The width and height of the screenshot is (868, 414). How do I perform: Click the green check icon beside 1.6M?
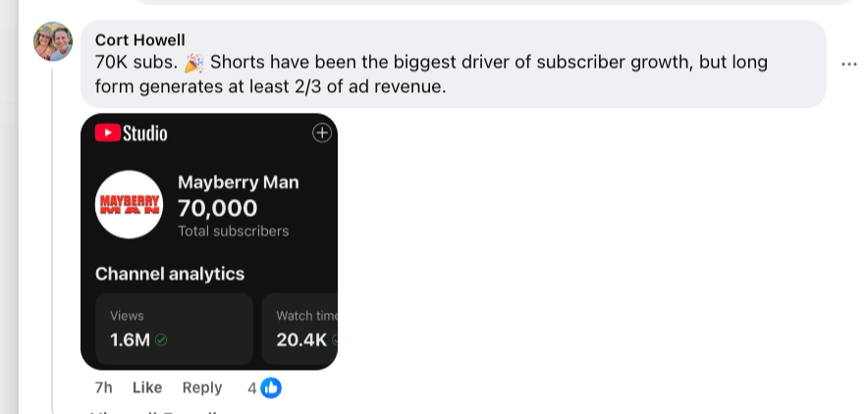pos(161,340)
